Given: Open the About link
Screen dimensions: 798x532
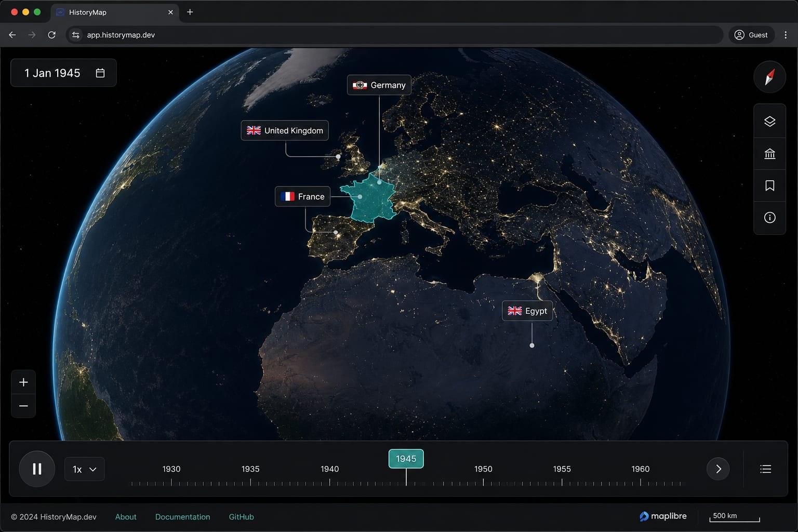Looking at the screenshot, I should coord(126,517).
